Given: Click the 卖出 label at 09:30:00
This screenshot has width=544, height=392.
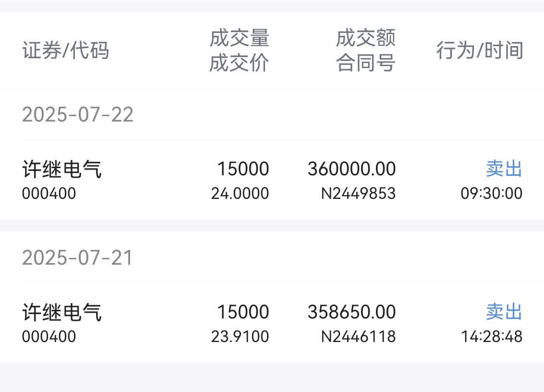Looking at the screenshot, I should tap(504, 169).
